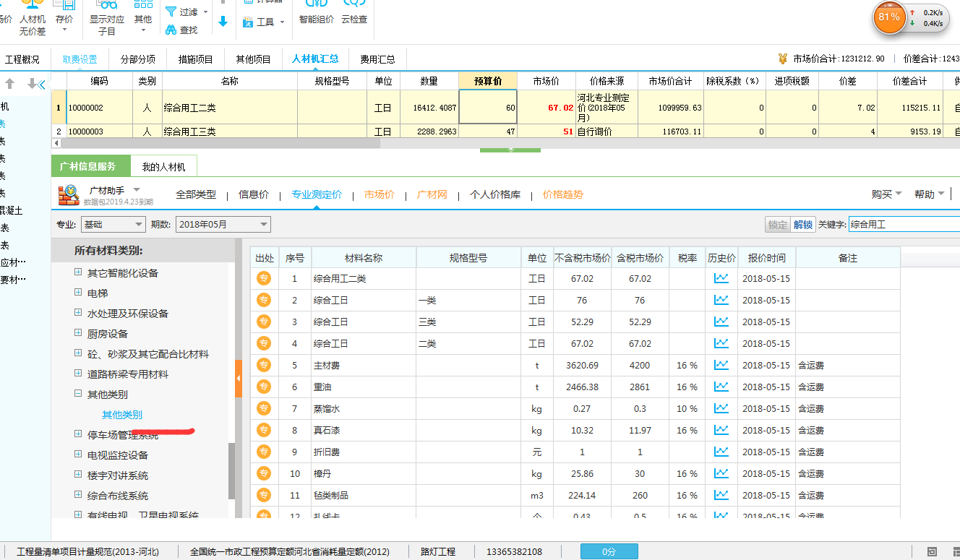Click the 预算价 cell showing 60
This screenshot has height=560, width=960.
488,108
